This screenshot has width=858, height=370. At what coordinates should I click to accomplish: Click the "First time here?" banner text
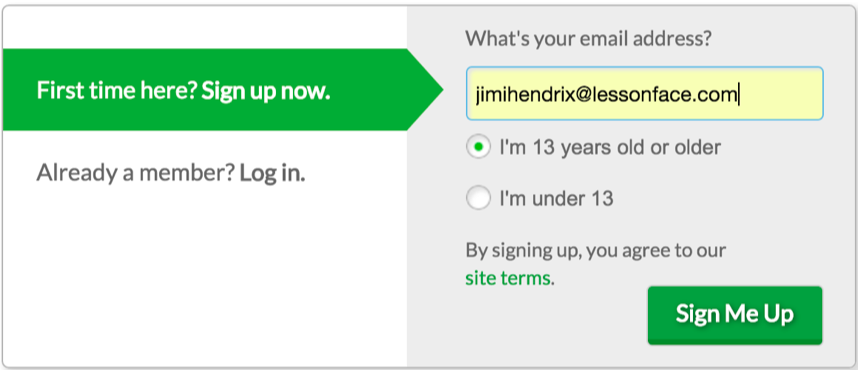(116, 90)
